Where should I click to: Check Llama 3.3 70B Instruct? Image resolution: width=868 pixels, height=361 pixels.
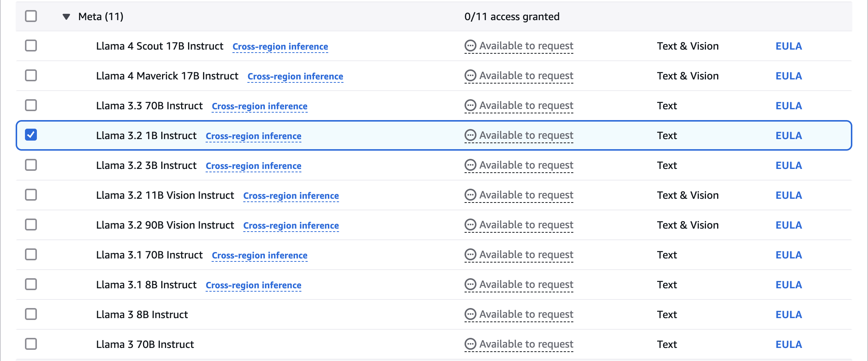coord(31,105)
